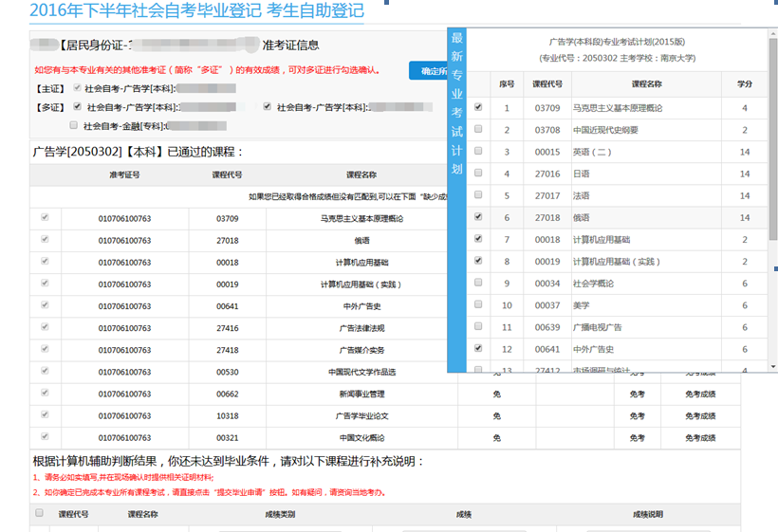Select the 日语 course checkbox
The height and width of the screenshot is (532, 778).
tap(477, 174)
